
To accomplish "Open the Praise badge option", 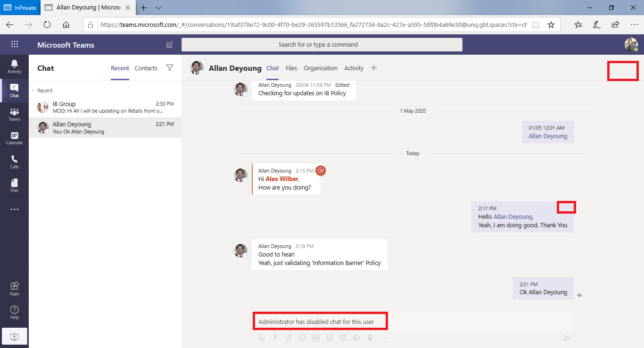I will [x=370, y=338].
